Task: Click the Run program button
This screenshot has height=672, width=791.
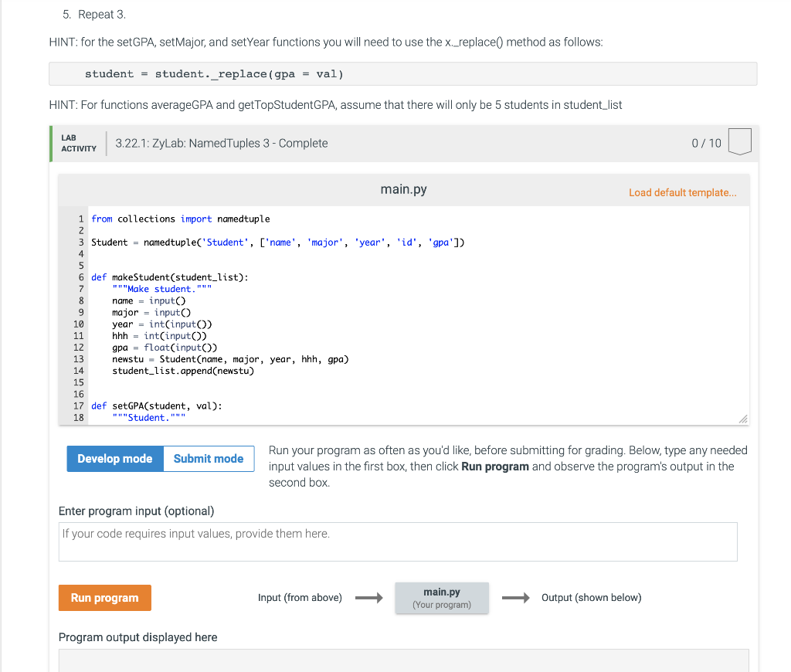Action: 104,597
